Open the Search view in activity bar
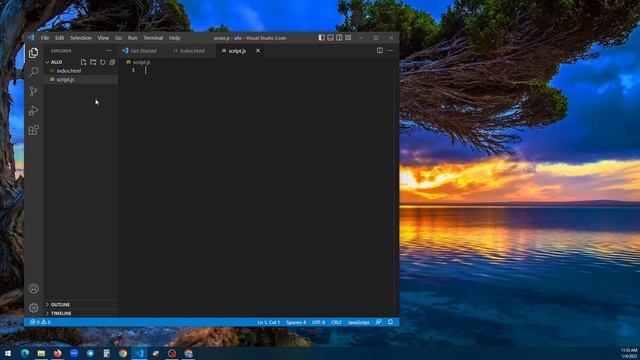 click(x=33, y=71)
